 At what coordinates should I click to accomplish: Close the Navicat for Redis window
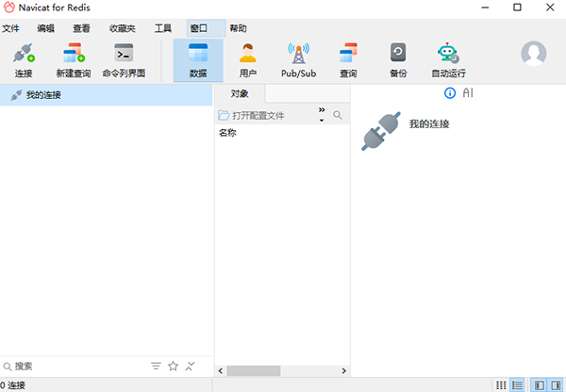(550, 8)
